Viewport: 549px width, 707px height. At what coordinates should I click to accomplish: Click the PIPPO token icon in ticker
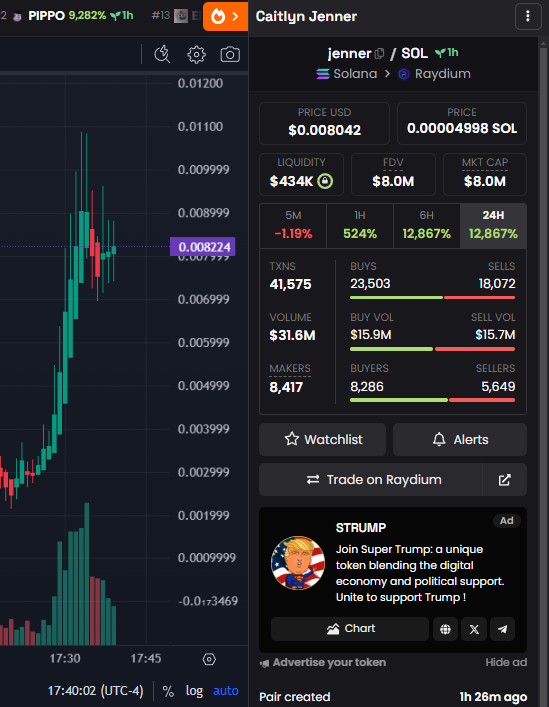(x=17, y=16)
